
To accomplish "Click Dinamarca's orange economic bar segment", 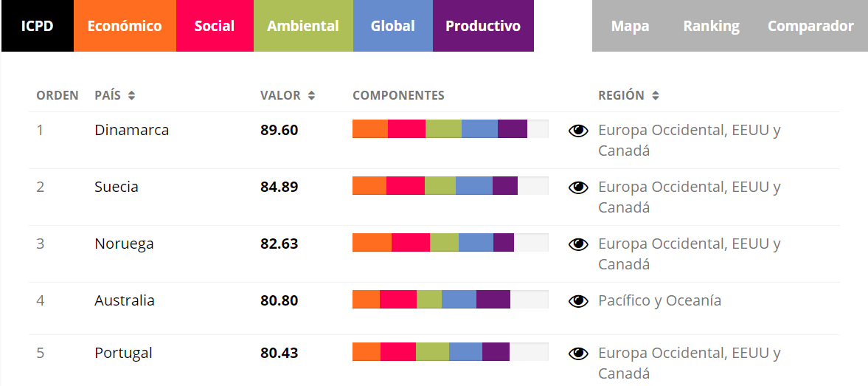I will click(370, 128).
